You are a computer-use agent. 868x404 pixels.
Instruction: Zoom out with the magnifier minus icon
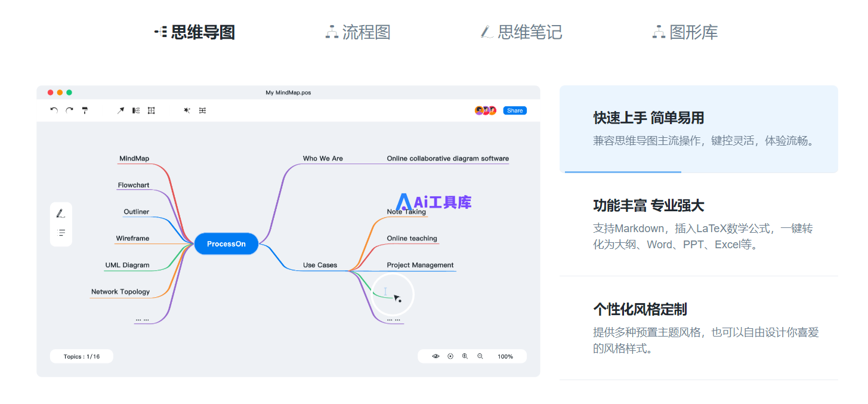(480, 356)
